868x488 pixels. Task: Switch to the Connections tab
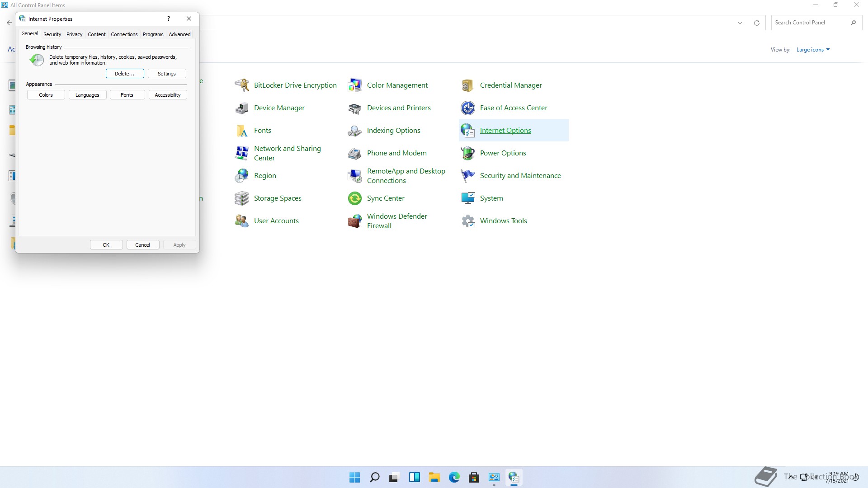tap(124, 34)
